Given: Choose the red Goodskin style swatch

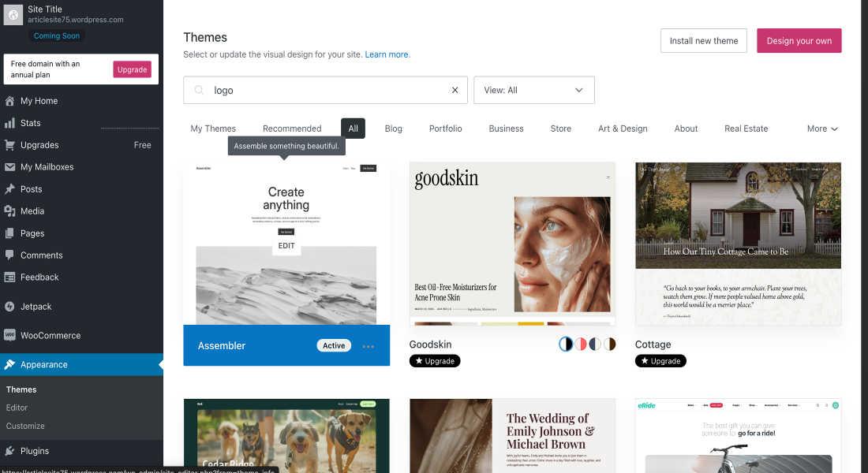Looking at the screenshot, I should (580, 344).
